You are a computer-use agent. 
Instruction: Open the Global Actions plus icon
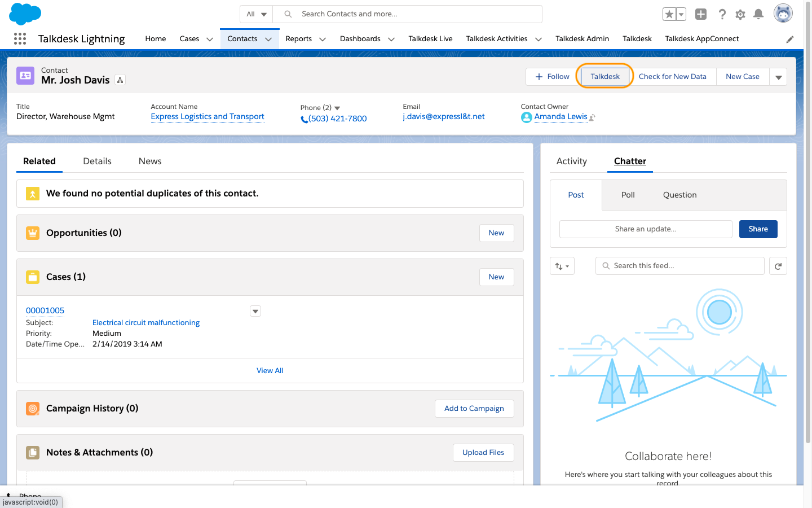[701, 14]
